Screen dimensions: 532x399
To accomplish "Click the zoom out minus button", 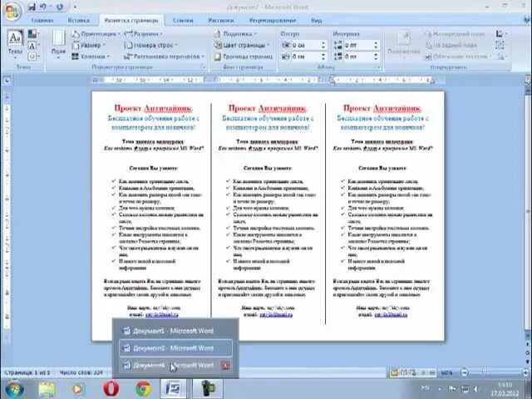I will (x=465, y=372).
